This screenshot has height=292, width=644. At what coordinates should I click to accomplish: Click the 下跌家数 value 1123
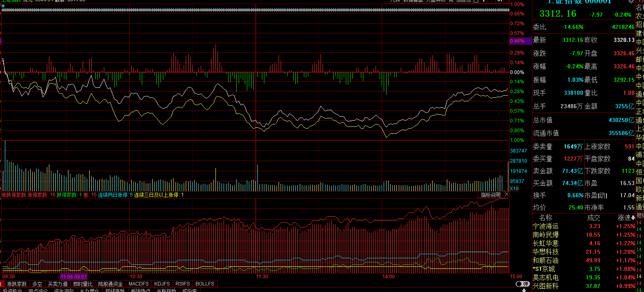point(628,171)
